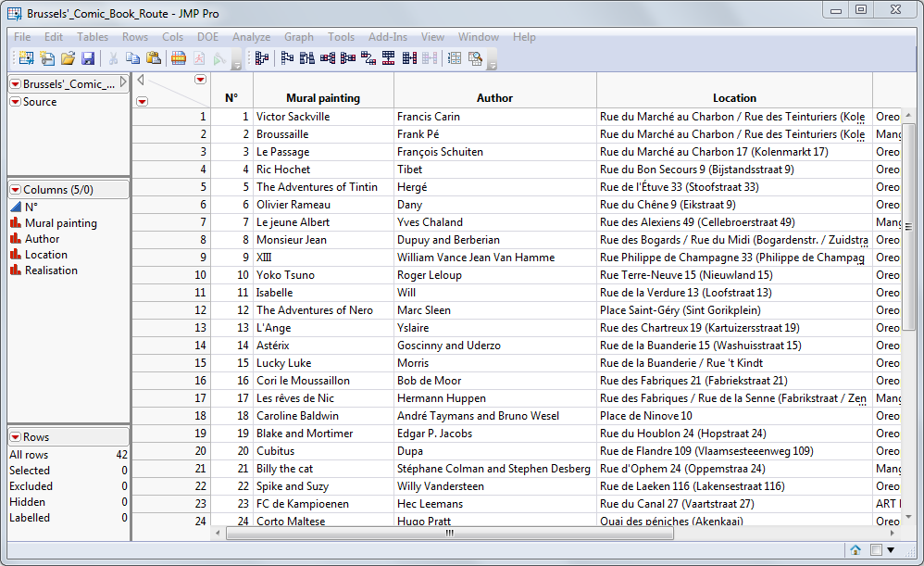The height and width of the screenshot is (566, 924).
Task: Click the home window icon in status bar
Action: click(x=855, y=550)
